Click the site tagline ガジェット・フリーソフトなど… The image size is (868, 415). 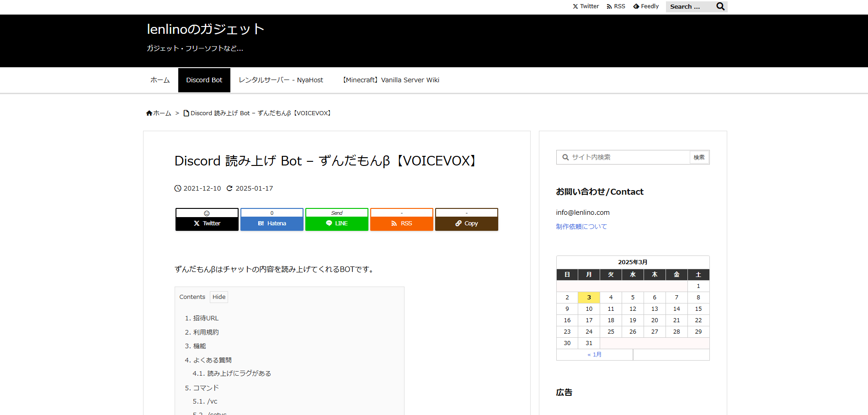coord(195,48)
